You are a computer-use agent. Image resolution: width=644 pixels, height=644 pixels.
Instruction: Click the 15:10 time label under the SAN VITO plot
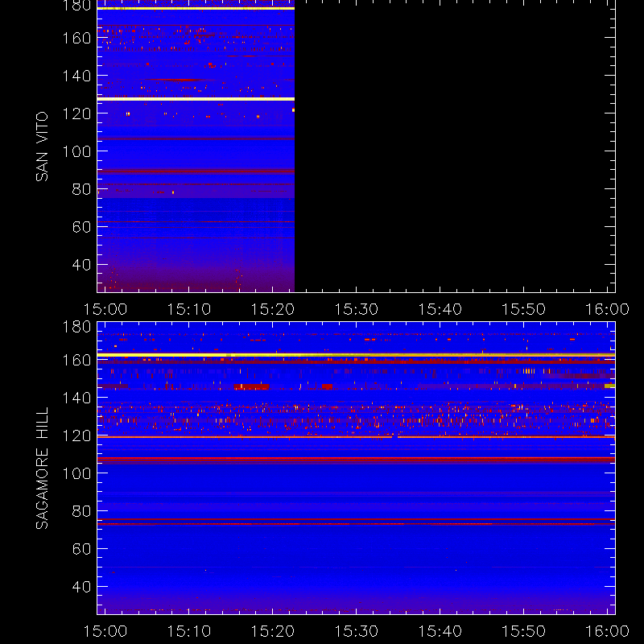click(x=189, y=309)
